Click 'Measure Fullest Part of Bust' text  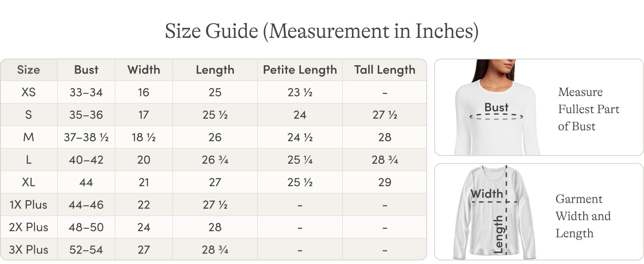589,109
